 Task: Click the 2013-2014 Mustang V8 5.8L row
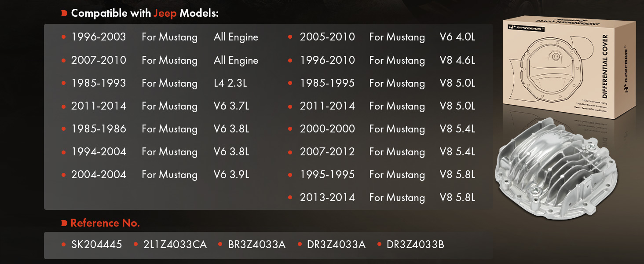pyautogui.click(x=387, y=198)
